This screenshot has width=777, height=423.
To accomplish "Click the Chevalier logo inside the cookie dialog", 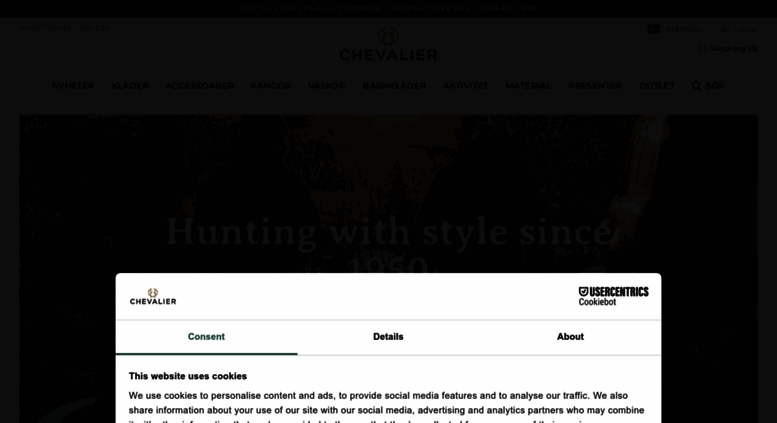I will click(153, 296).
